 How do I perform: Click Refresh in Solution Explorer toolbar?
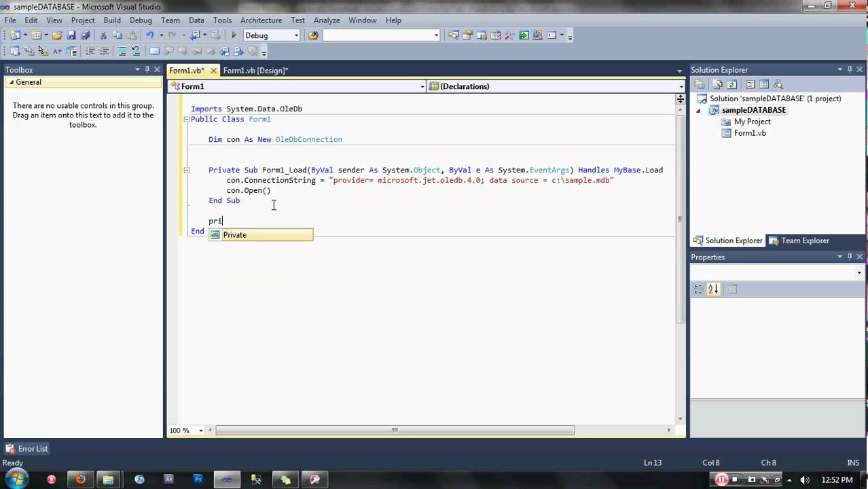(731, 84)
